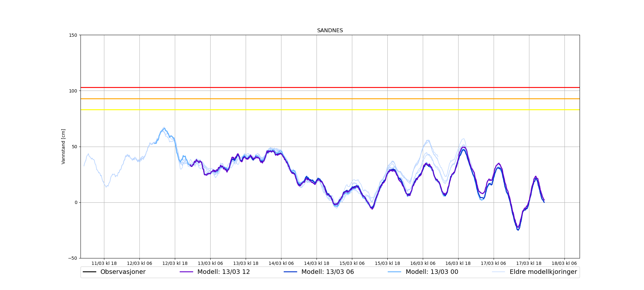The width and height of the screenshot is (644, 290).
Task: Click the 18/03 kl 06 x-axis label
Action: point(564,264)
